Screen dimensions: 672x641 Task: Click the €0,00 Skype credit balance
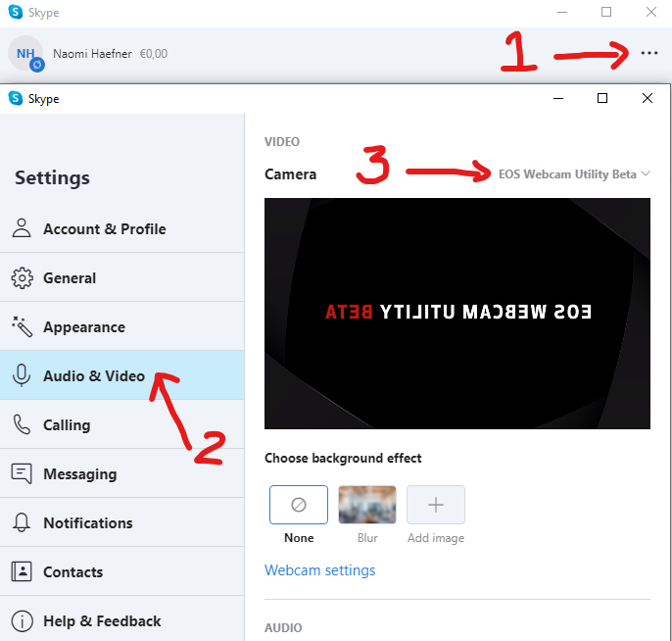pyautogui.click(x=154, y=54)
